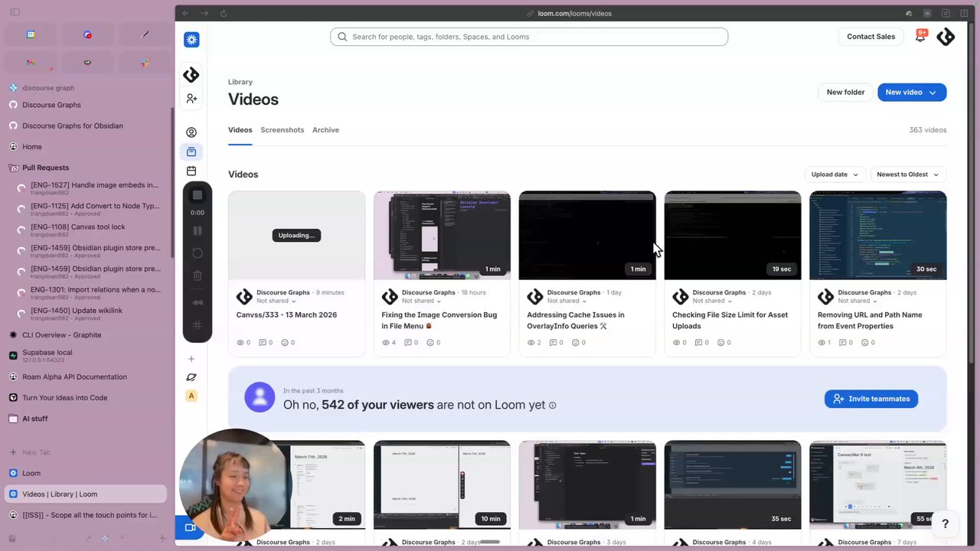980x551 pixels.
Task: Open the account logo in top right
Action: 946,37
